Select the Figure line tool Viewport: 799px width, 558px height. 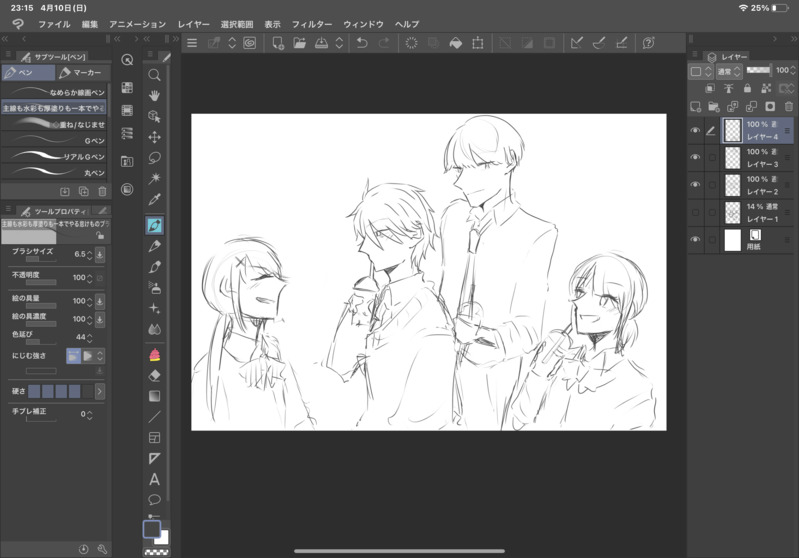point(154,417)
